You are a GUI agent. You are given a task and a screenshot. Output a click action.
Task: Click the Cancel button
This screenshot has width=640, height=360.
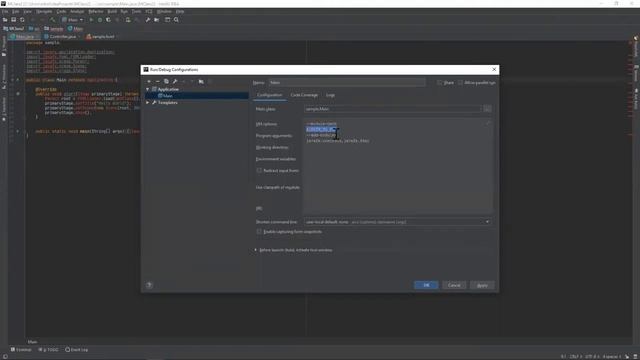pos(454,285)
